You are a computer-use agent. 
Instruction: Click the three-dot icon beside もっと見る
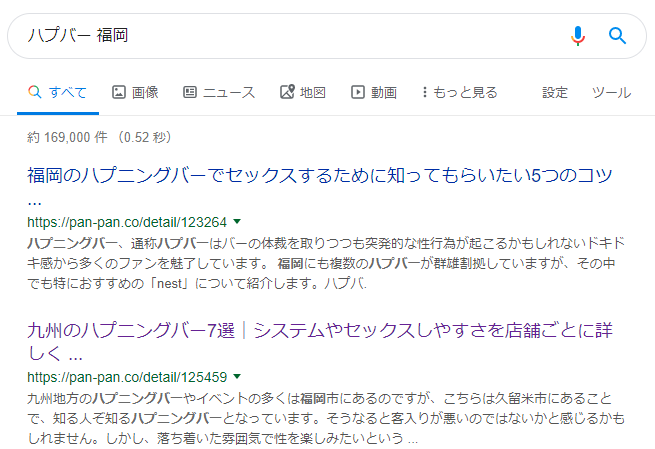tap(424, 92)
